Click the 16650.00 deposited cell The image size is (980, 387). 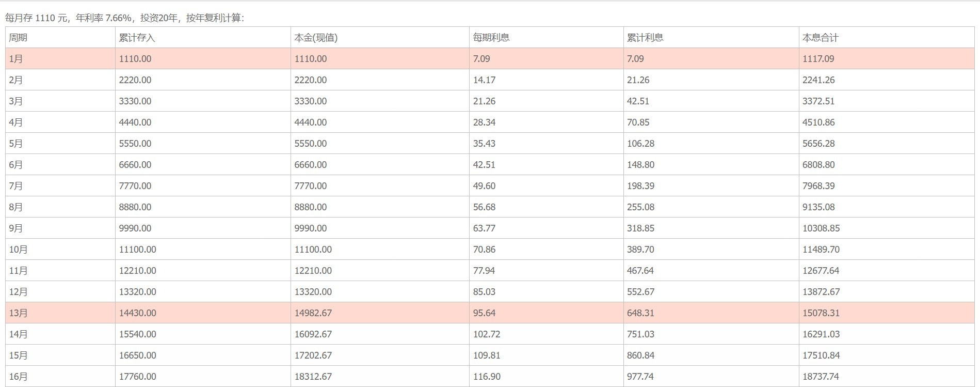click(203, 355)
